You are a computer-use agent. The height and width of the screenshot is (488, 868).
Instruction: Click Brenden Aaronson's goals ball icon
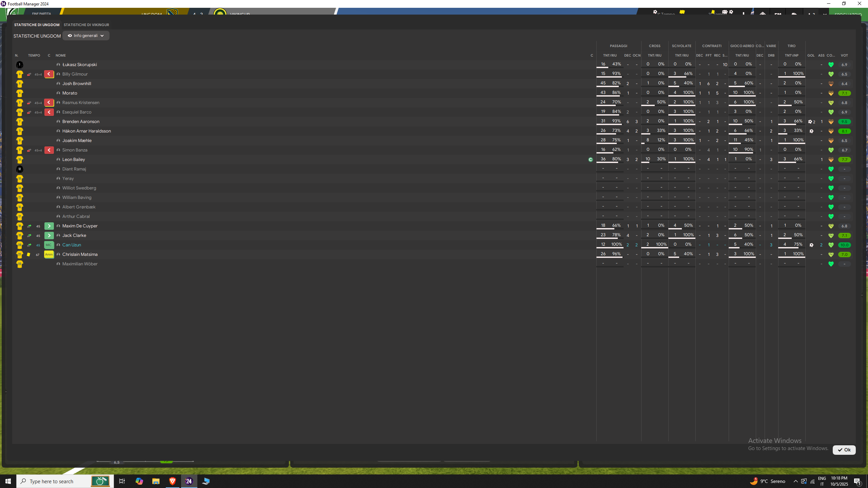(x=810, y=121)
